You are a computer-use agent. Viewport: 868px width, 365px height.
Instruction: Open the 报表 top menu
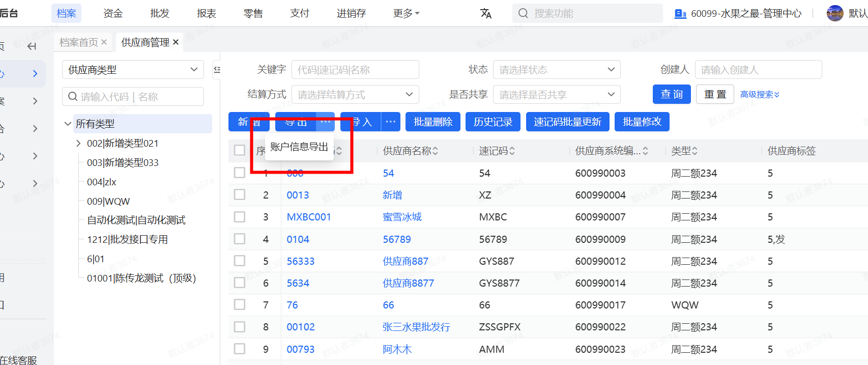point(207,13)
